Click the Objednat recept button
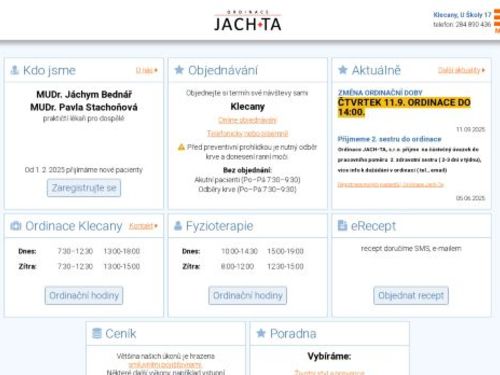The height and width of the screenshot is (375, 500). [x=411, y=295]
